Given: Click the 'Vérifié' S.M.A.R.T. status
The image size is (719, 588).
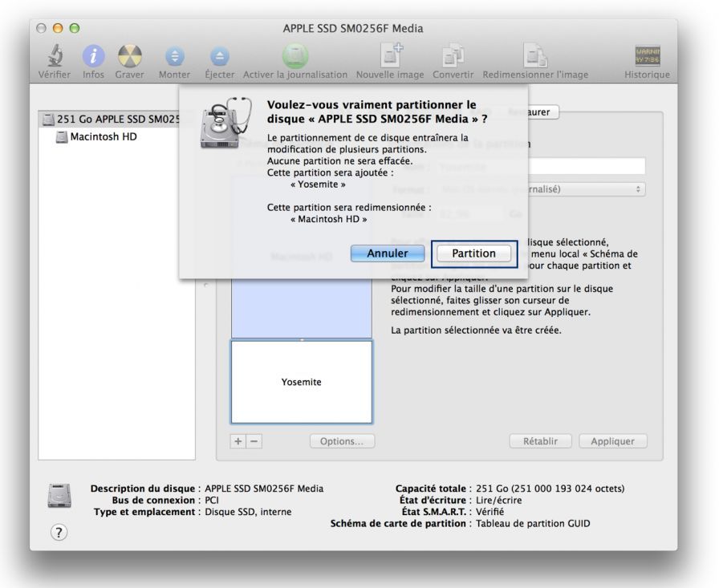Looking at the screenshot, I should [489, 512].
